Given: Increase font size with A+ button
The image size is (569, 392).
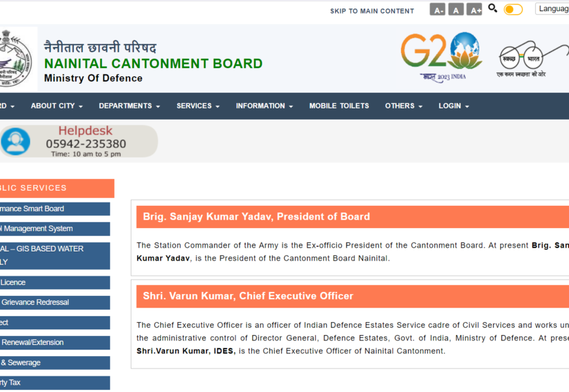Looking at the screenshot, I should 474,9.
